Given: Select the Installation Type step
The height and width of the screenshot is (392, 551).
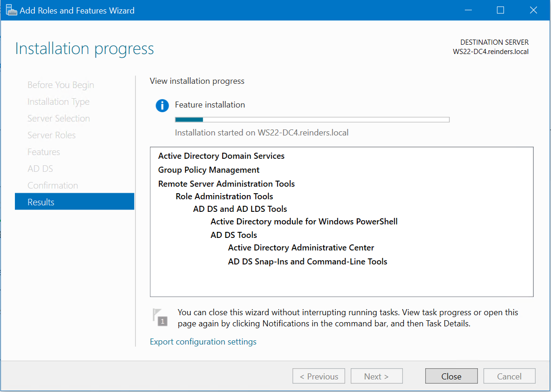Looking at the screenshot, I should coord(58,101).
